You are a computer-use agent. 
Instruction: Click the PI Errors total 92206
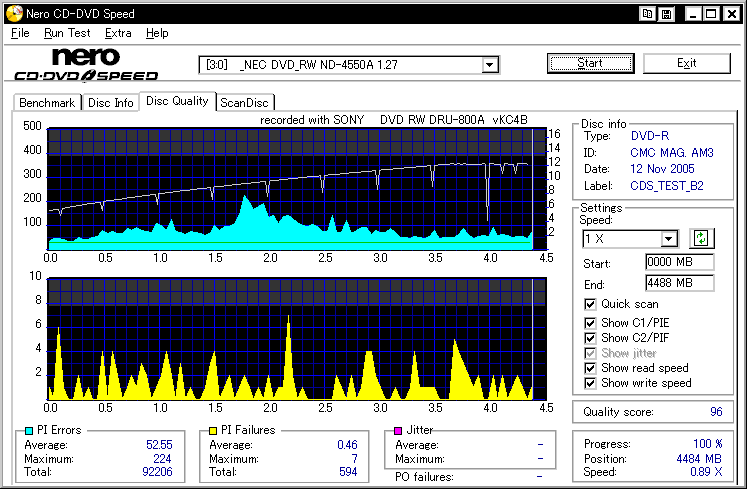tap(157, 472)
